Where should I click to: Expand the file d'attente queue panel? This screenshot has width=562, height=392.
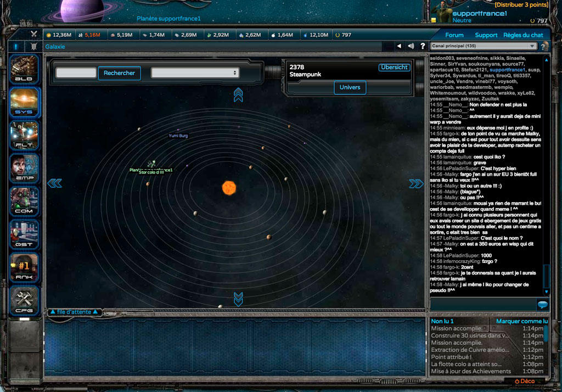pyautogui.click(x=74, y=312)
